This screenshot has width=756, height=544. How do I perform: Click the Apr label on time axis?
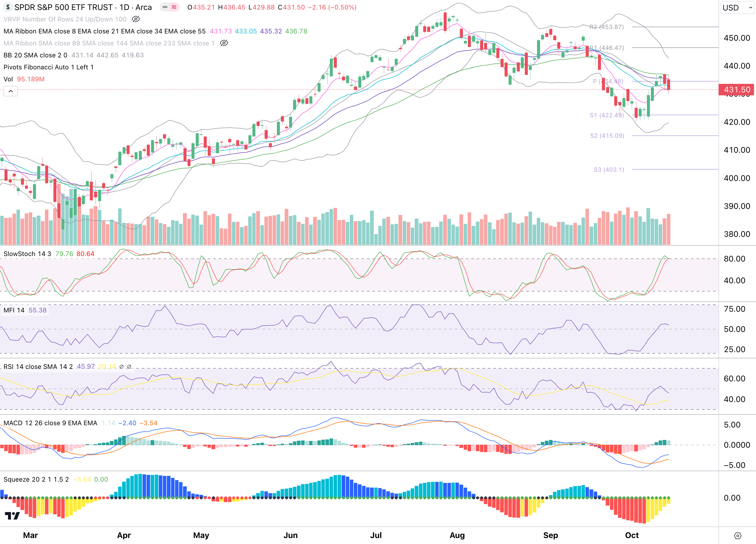124,535
